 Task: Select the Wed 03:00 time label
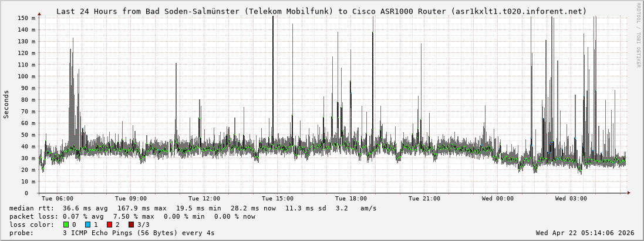[571, 199]
